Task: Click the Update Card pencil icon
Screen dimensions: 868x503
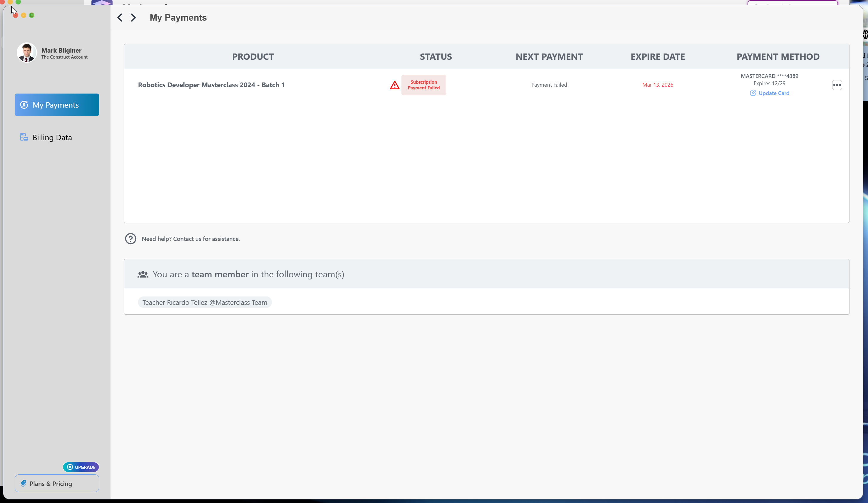Action: [753, 93]
